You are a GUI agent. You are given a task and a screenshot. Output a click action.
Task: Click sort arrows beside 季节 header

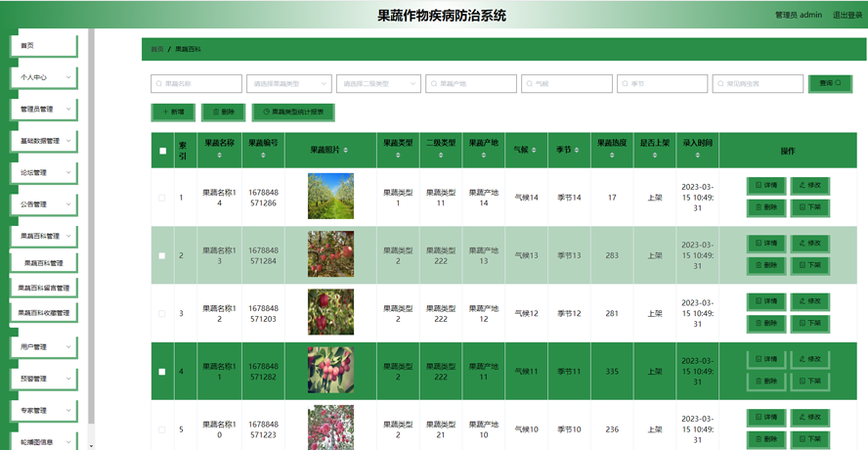pos(577,151)
